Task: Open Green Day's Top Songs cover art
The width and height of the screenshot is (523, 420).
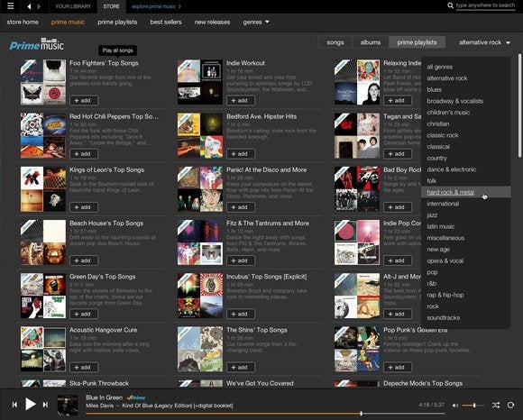Action: (43, 296)
